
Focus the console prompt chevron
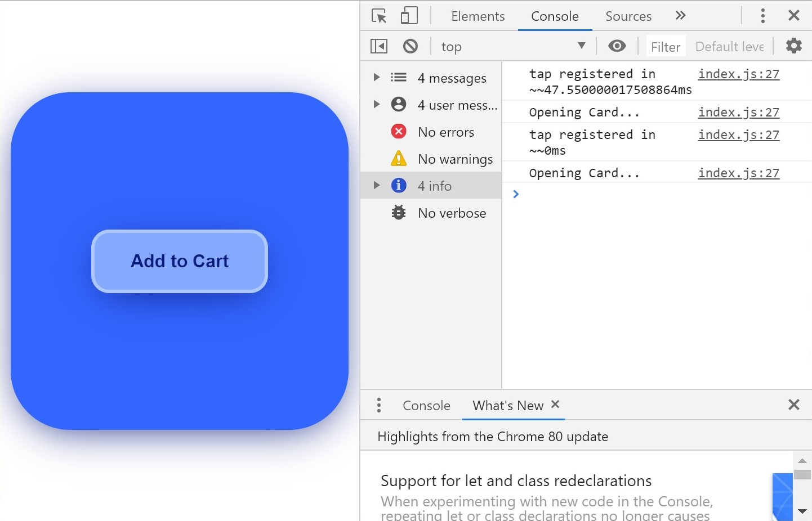tap(516, 194)
